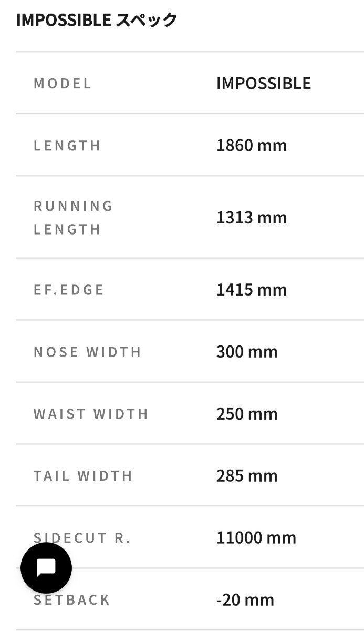Click the MODEL row label

[63, 83]
